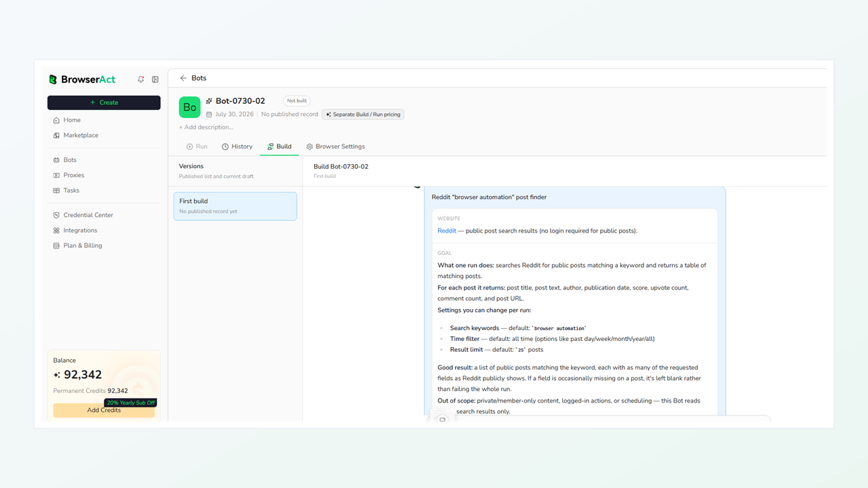Click the Build Bot-0730-02 heading
This screenshot has height=488, width=868.
[x=341, y=166]
